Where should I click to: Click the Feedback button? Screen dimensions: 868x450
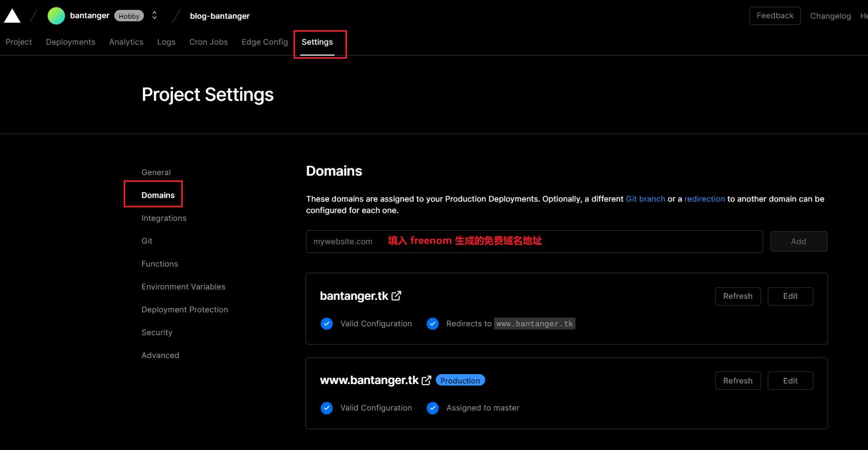point(774,16)
